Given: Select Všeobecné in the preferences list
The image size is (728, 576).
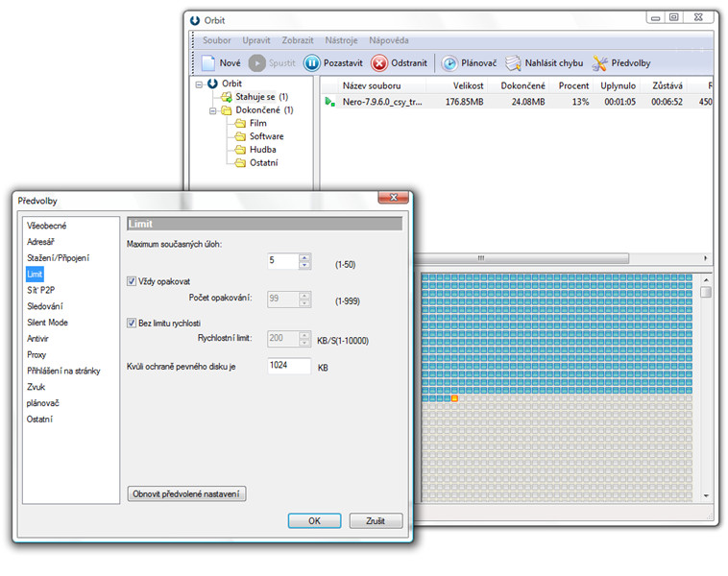Looking at the screenshot, I should click(x=46, y=226).
